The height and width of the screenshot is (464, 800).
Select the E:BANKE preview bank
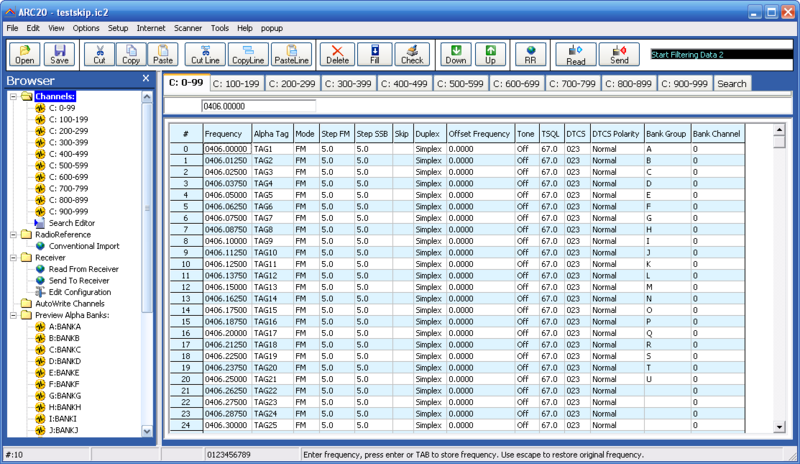(64, 373)
